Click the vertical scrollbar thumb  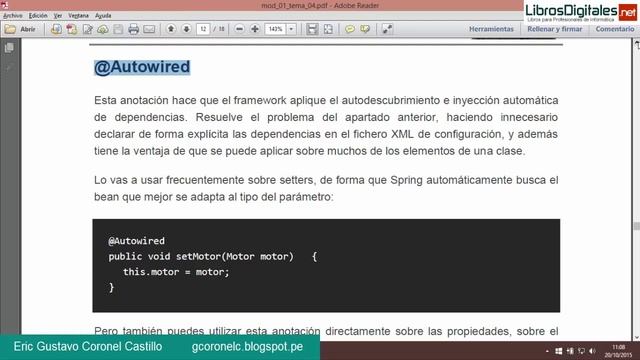tap(636, 226)
